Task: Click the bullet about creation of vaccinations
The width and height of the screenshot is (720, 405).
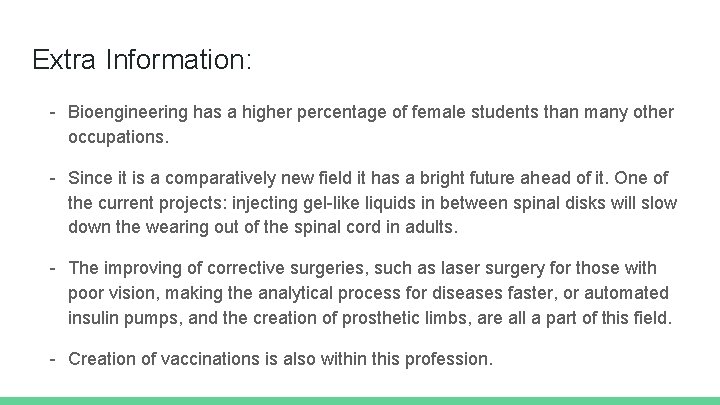Action: [x=280, y=358]
